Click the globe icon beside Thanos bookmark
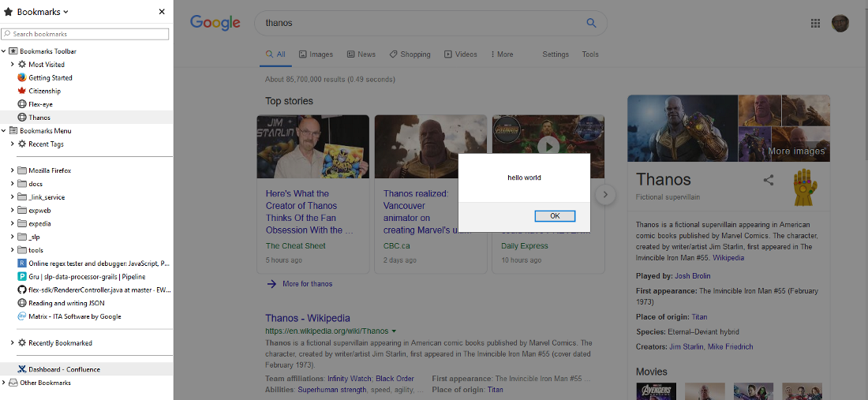The width and height of the screenshot is (868, 400). [x=22, y=118]
